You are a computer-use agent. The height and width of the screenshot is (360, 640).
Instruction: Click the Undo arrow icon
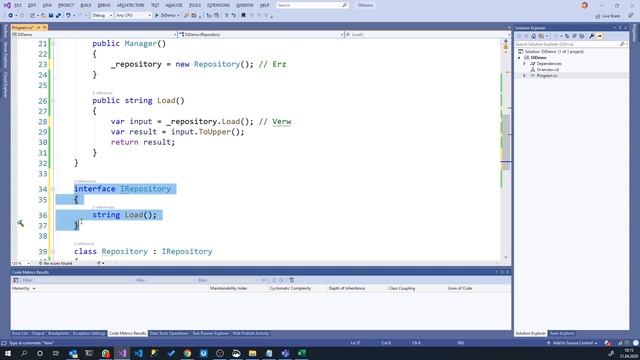click(x=68, y=16)
